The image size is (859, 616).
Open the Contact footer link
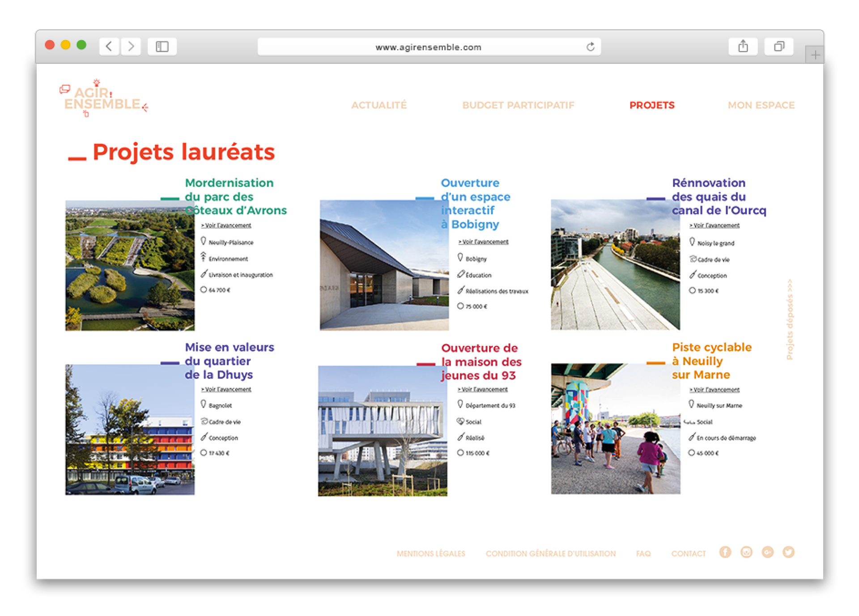coord(689,553)
